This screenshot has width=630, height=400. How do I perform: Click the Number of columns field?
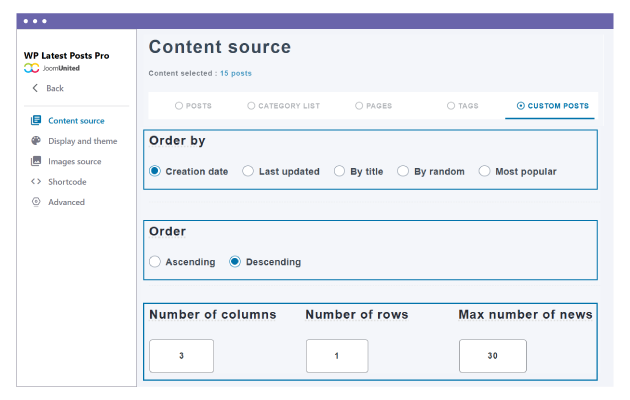pos(181,356)
